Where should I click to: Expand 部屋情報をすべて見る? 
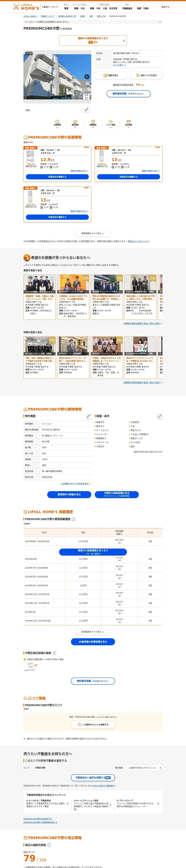click(x=93, y=233)
